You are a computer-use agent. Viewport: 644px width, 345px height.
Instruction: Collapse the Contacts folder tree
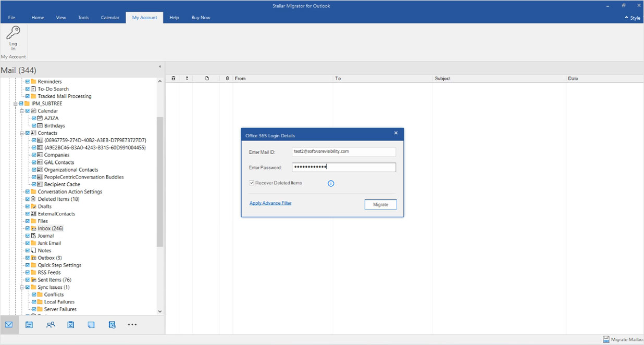tap(21, 133)
